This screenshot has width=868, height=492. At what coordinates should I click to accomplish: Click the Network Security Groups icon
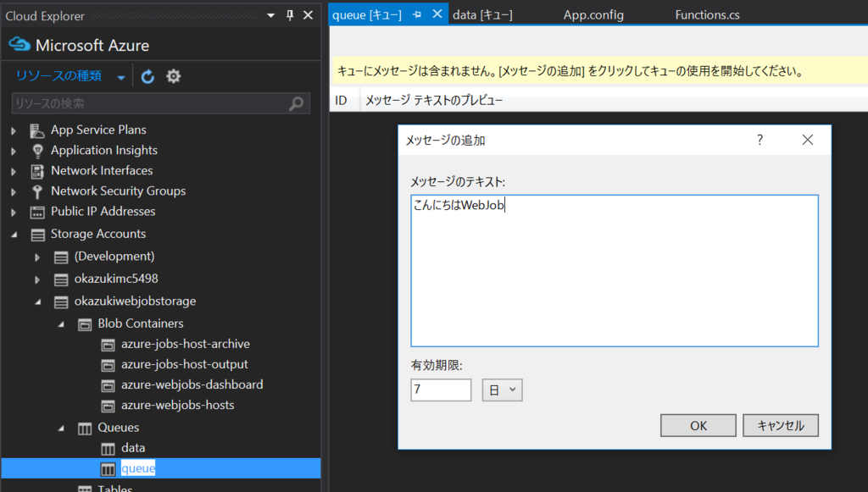37,191
